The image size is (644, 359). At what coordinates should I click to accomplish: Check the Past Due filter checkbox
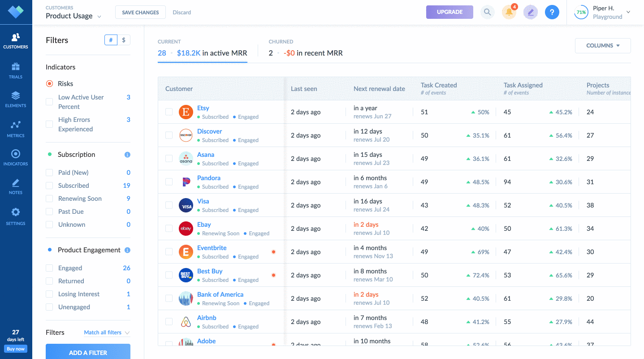[49, 212]
